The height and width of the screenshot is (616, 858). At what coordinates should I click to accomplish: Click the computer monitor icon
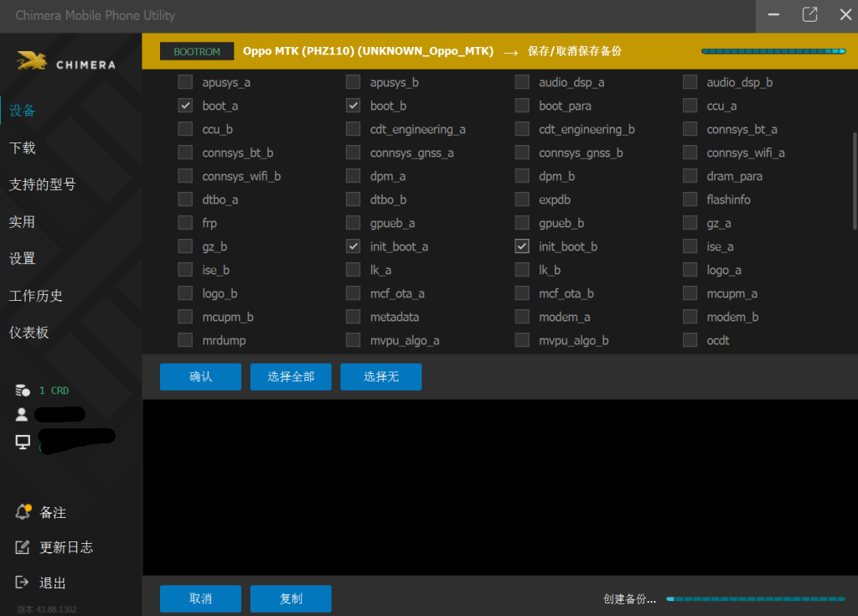(x=23, y=442)
